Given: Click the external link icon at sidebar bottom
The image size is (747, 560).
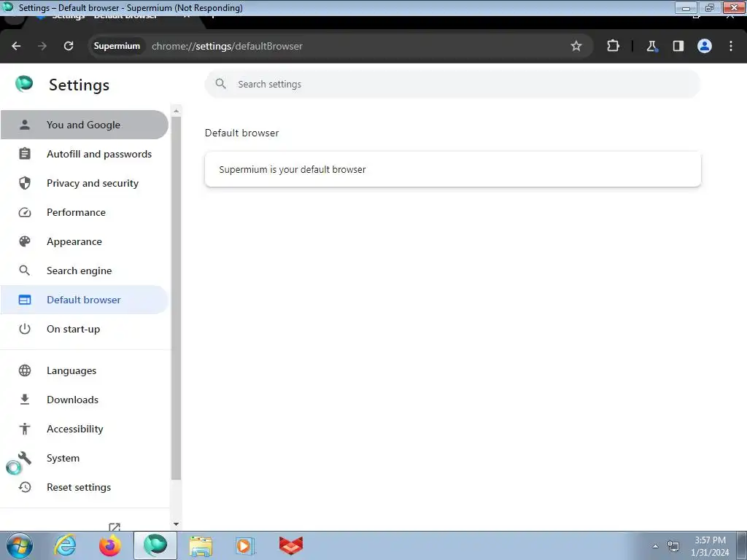Looking at the screenshot, I should coord(115,526).
